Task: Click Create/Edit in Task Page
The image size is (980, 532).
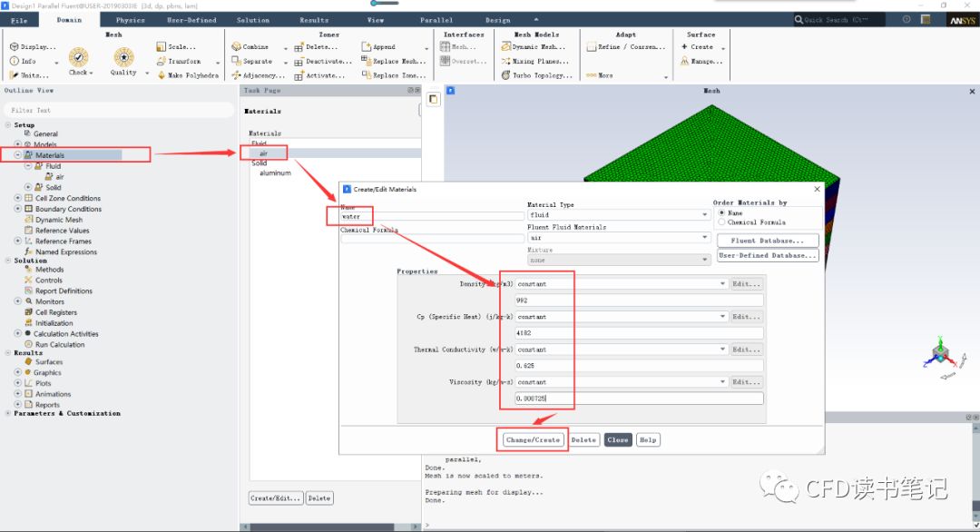Action: click(276, 498)
